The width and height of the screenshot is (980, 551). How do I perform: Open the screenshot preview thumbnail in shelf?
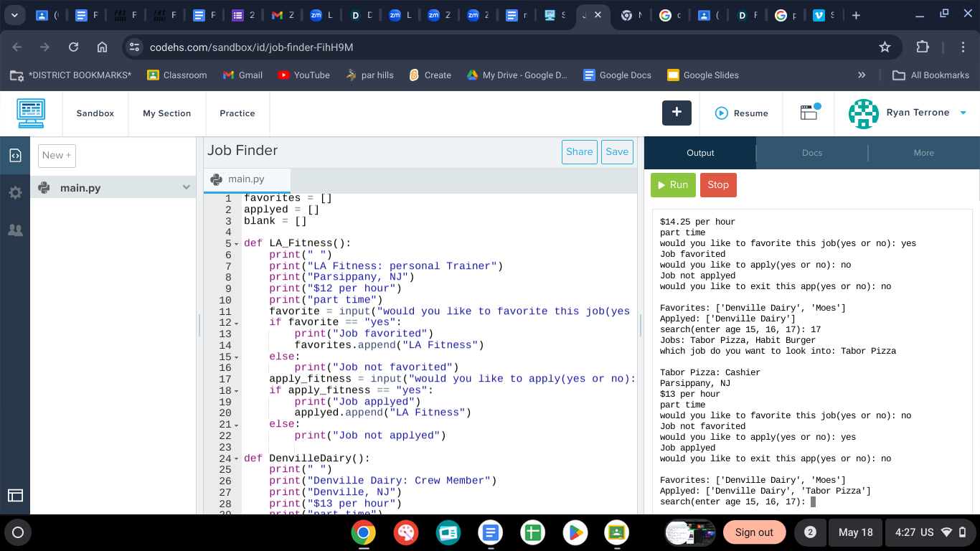tap(690, 532)
